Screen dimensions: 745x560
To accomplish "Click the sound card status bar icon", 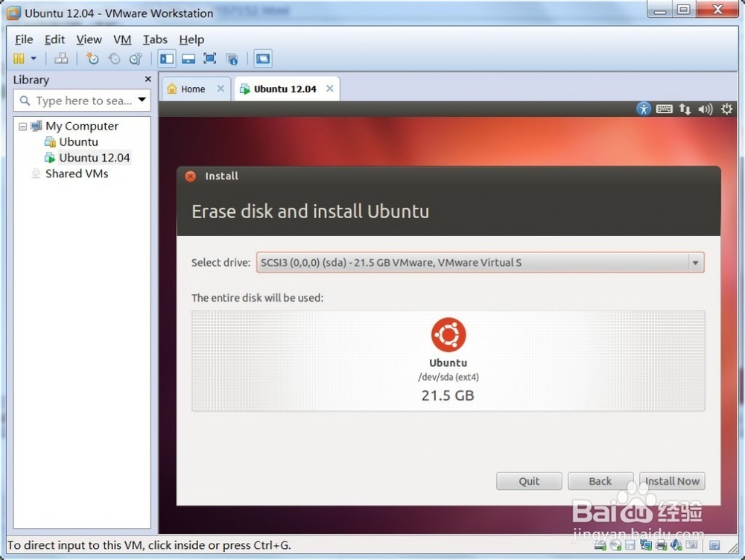I will point(676,545).
